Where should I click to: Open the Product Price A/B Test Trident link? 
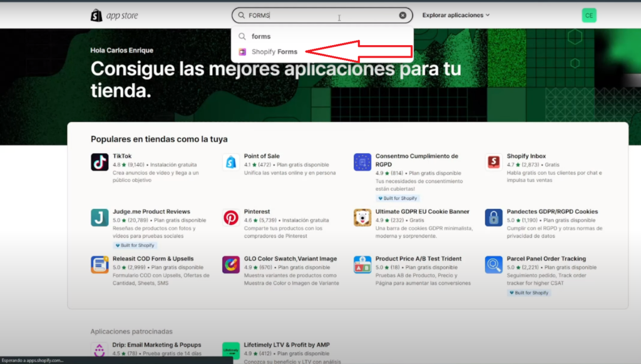(x=418, y=258)
